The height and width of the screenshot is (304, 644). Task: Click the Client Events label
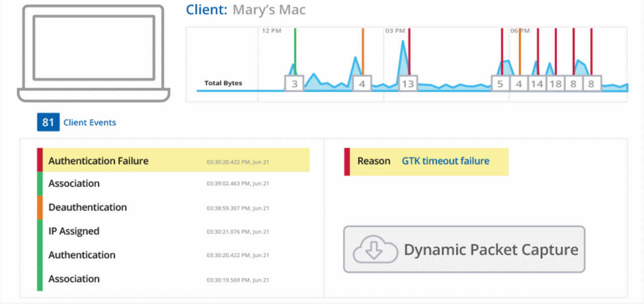tap(90, 122)
